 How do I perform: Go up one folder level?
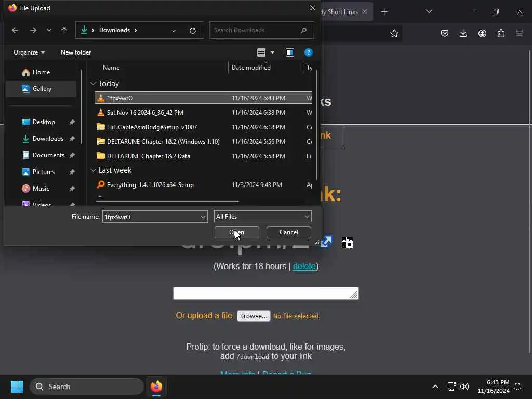pos(64,30)
